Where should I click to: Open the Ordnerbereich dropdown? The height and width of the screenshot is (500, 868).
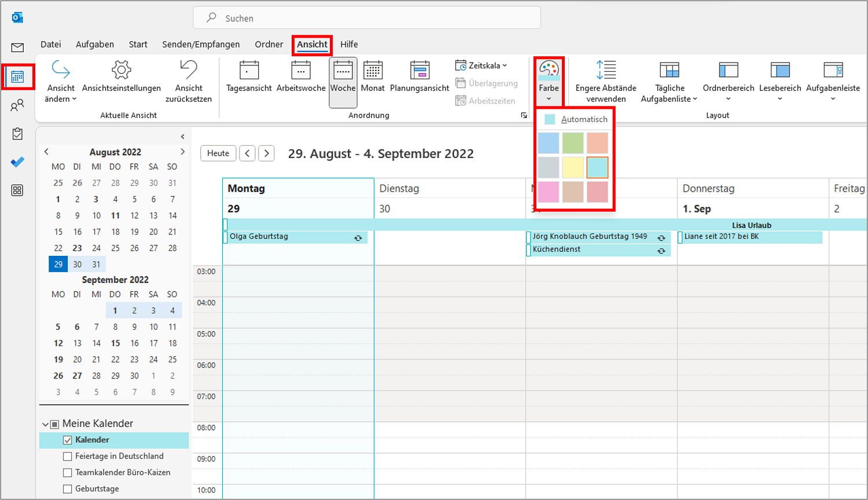[729, 82]
